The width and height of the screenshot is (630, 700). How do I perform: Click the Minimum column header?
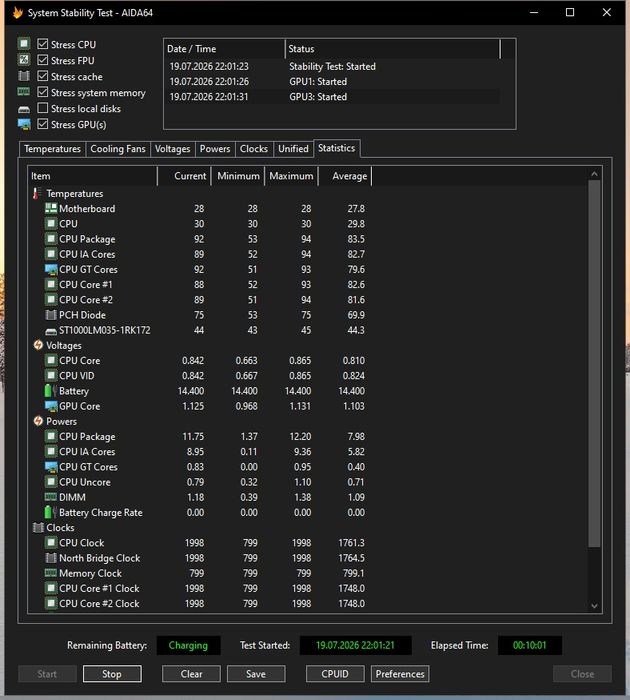pos(238,176)
